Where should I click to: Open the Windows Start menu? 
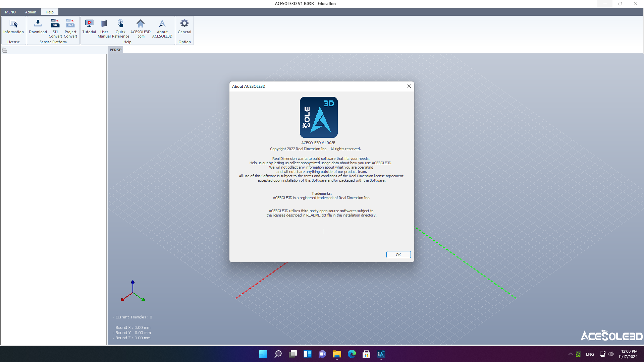(x=263, y=354)
